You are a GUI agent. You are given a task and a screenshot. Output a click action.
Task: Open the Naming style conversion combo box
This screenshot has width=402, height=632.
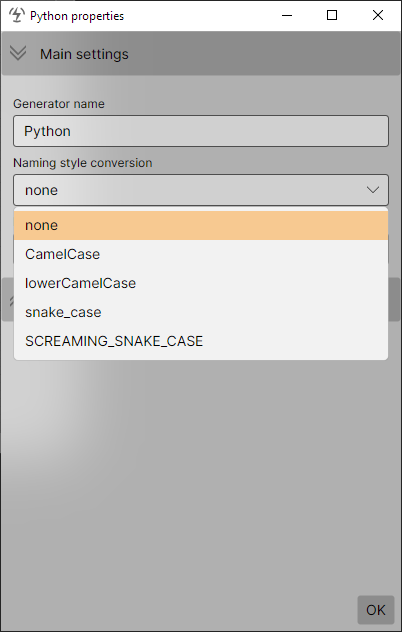(x=201, y=190)
